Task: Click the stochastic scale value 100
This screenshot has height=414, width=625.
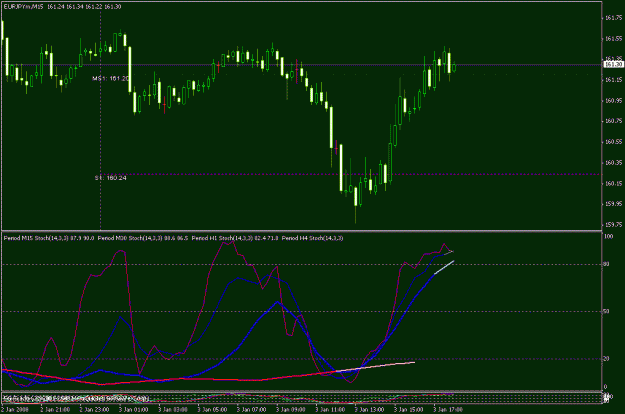Action: click(x=609, y=237)
